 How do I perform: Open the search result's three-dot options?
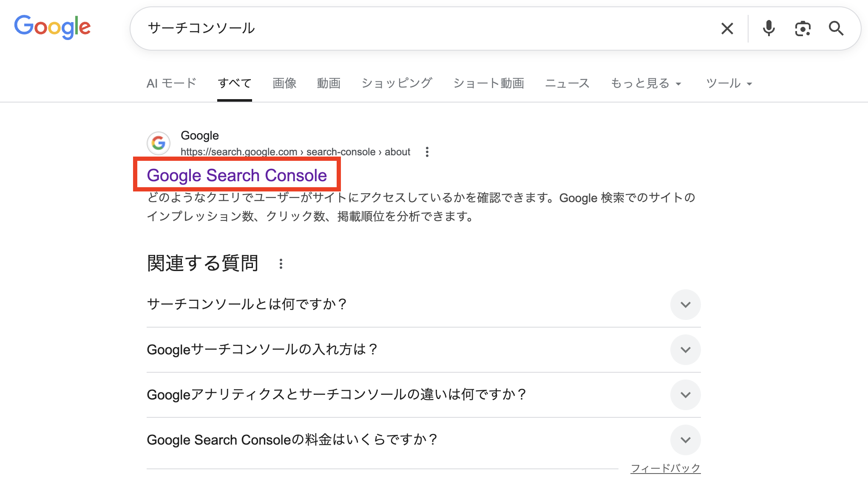click(427, 152)
